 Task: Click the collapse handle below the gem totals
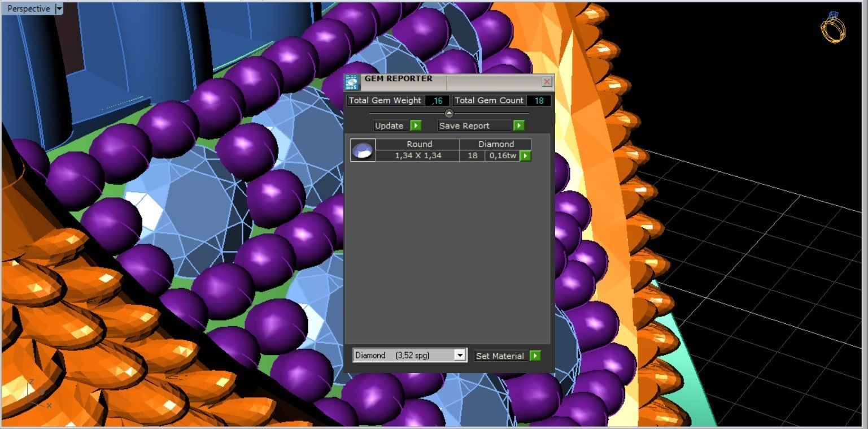click(449, 113)
